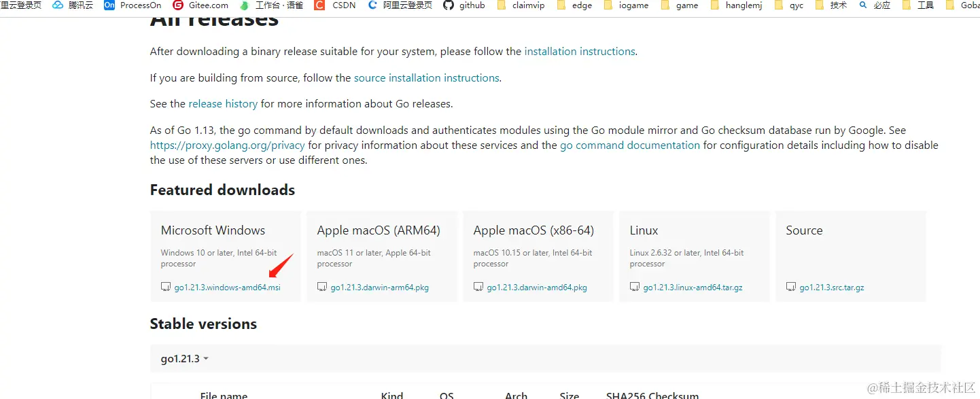This screenshot has height=399, width=980.
Task: Click the Size column header
Action: coord(570,396)
